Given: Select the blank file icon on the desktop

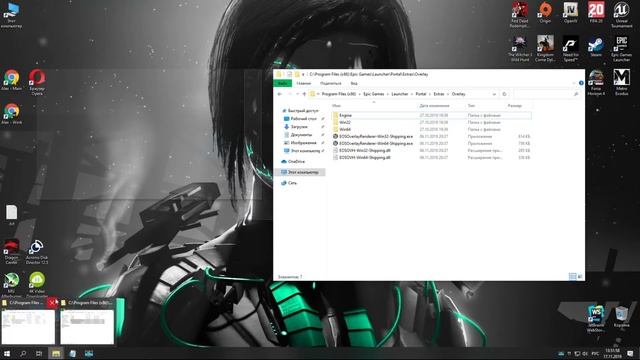Looking at the screenshot, I should pyautogui.click(x=11, y=215).
